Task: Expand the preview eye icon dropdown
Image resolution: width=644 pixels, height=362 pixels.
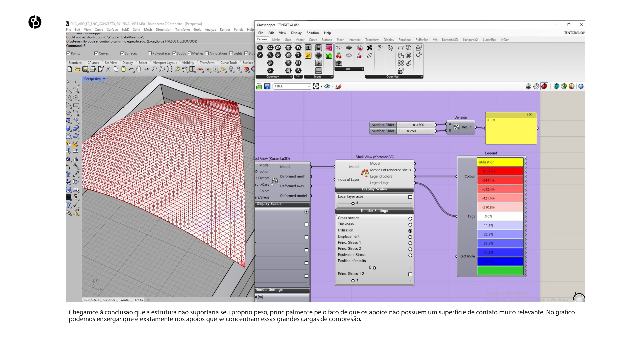Action: 333,87
